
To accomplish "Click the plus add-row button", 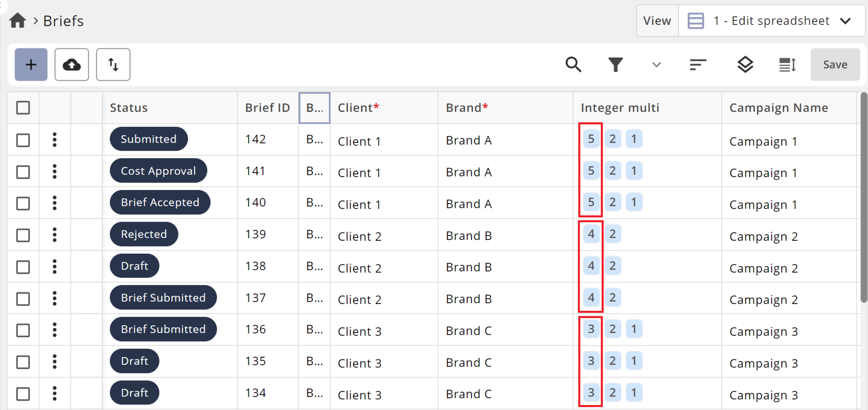I will point(31,64).
